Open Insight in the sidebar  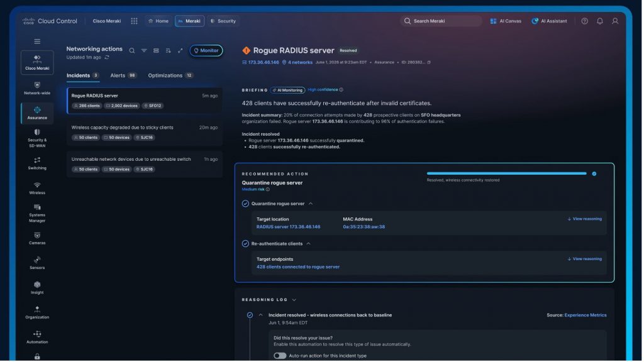click(x=37, y=288)
